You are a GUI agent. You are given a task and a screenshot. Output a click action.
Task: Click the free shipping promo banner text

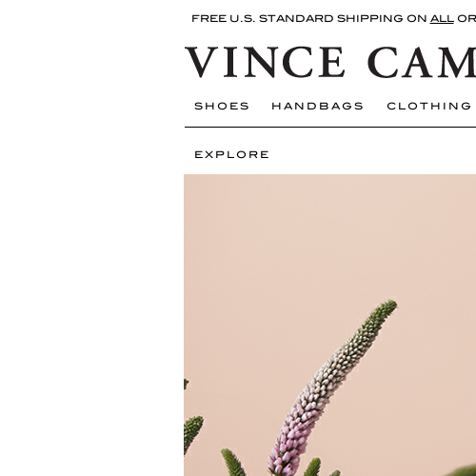(x=333, y=19)
